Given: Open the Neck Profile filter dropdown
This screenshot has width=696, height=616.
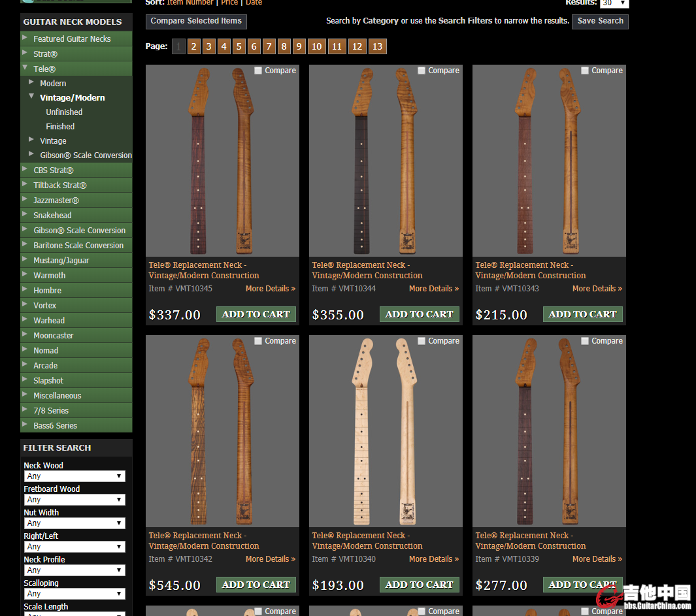Looking at the screenshot, I should pos(74,570).
